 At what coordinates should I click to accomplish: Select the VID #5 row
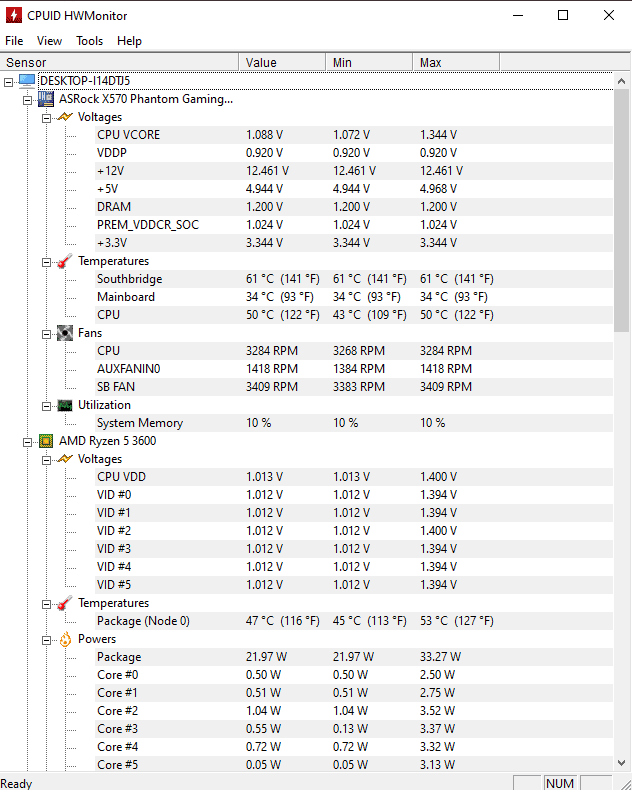pos(354,585)
